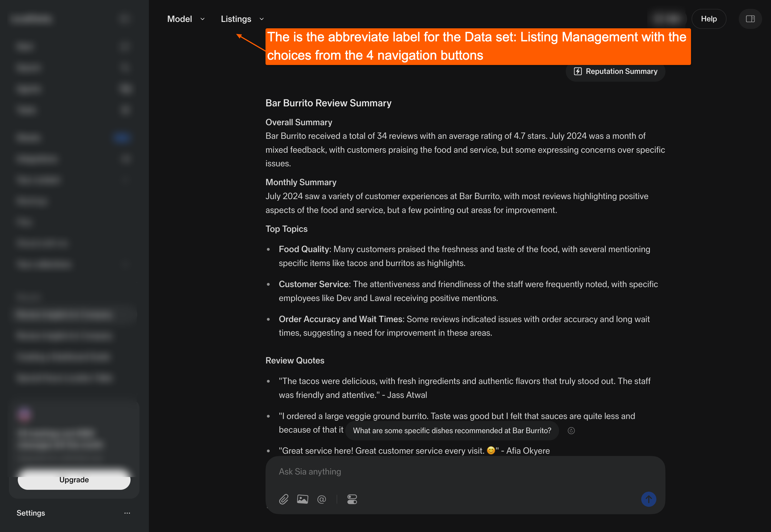Viewport: 771px width, 532px height.
Task: Click the paperclip attach file icon
Action: click(284, 499)
